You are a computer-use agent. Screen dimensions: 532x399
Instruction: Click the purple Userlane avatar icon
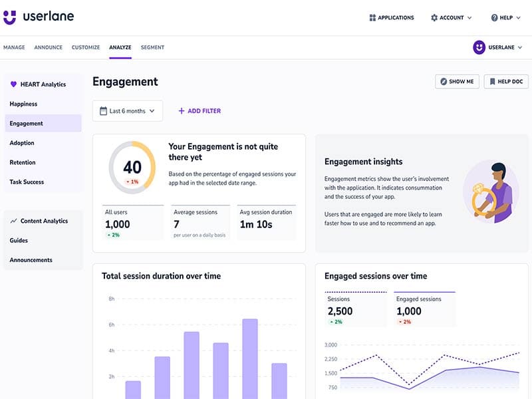pyautogui.click(x=479, y=47)
